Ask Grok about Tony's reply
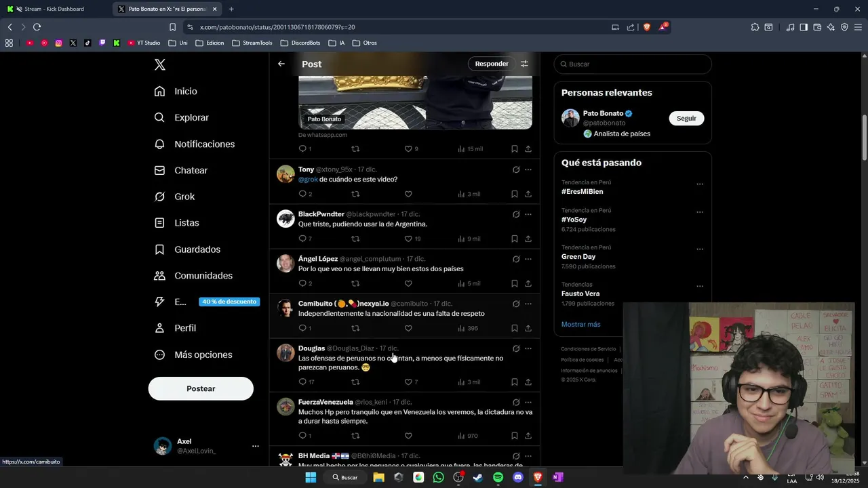868x488 pixels. (516, 169)
